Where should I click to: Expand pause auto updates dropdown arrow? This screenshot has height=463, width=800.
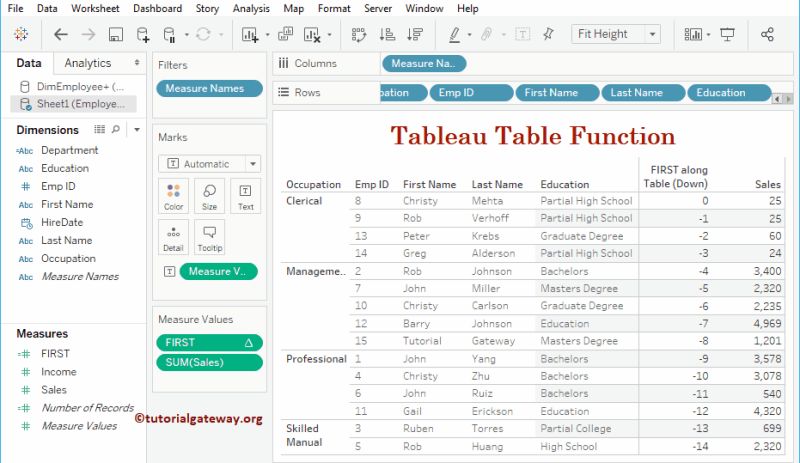pos(186,35)
